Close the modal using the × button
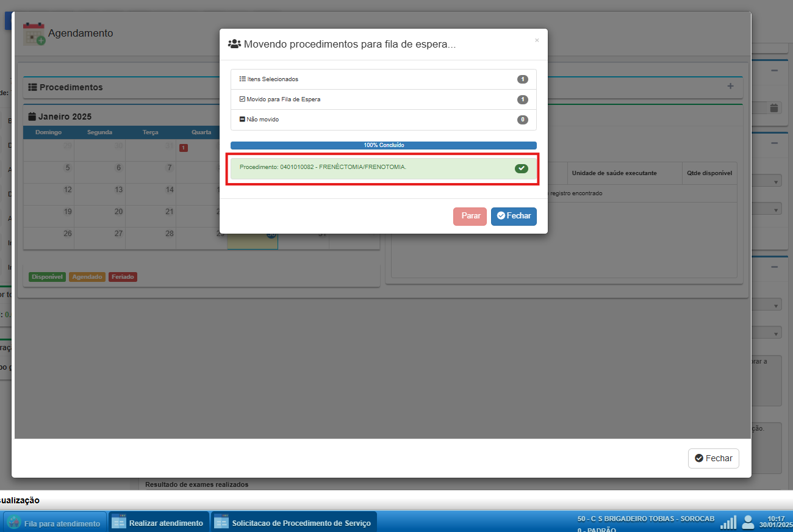Viewport: 793px width, 532px height. tap(537, 40)
